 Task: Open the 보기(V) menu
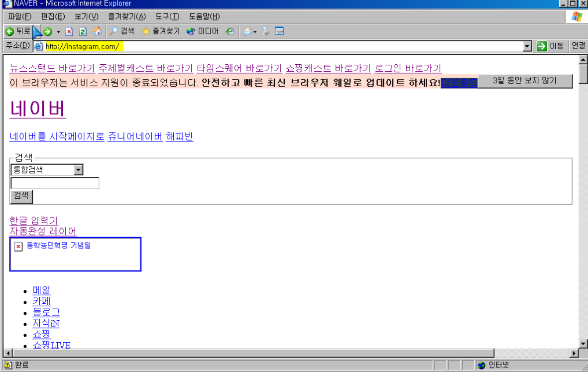pyautogui.click(x=86, y=16)
